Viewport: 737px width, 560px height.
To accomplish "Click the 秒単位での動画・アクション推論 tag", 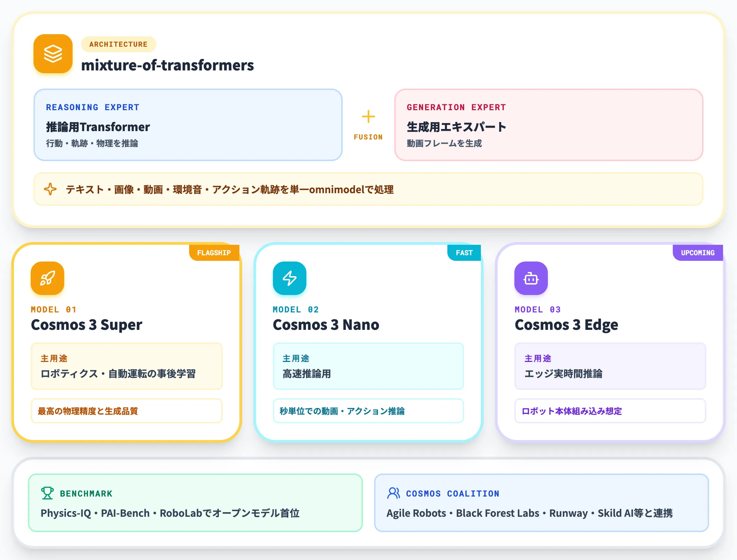I will [368, 411].
